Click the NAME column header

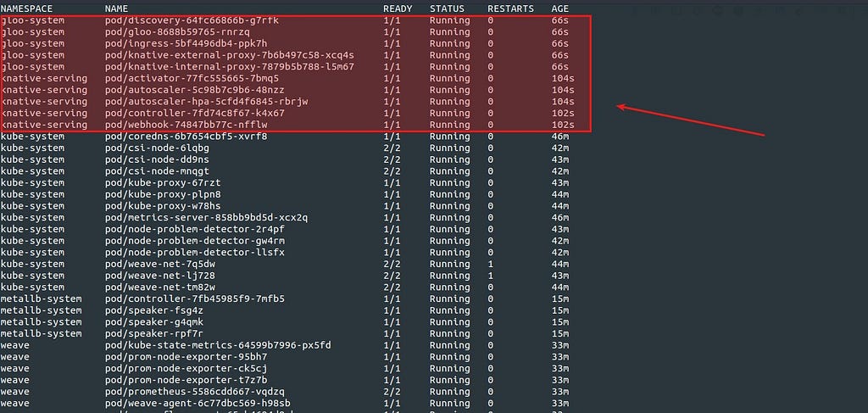tap(116, 8)
